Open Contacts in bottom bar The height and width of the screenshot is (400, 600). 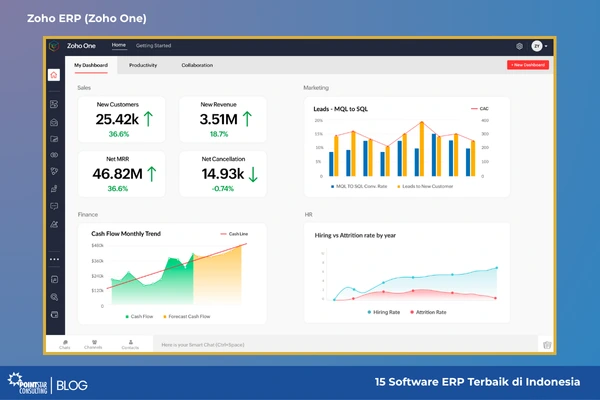[x=130, y=344]
